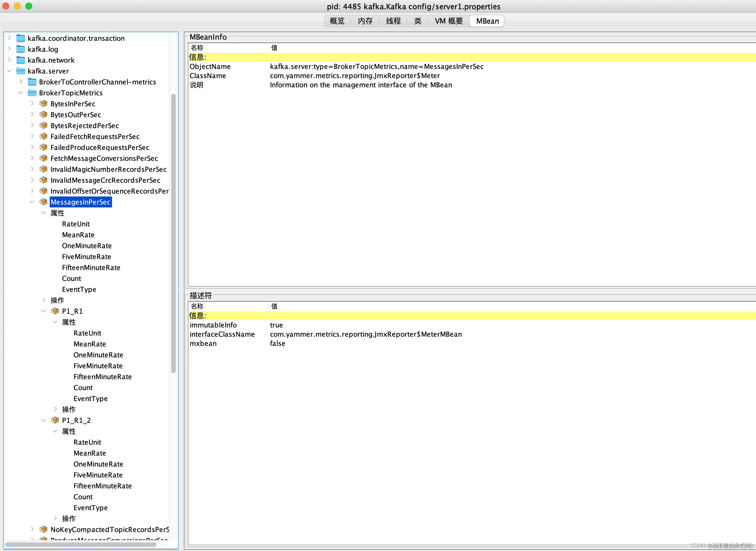This screenshot has height=551, width=756.
Task: Click the tree panel vertical scrollbar
Action: (173, 234)
